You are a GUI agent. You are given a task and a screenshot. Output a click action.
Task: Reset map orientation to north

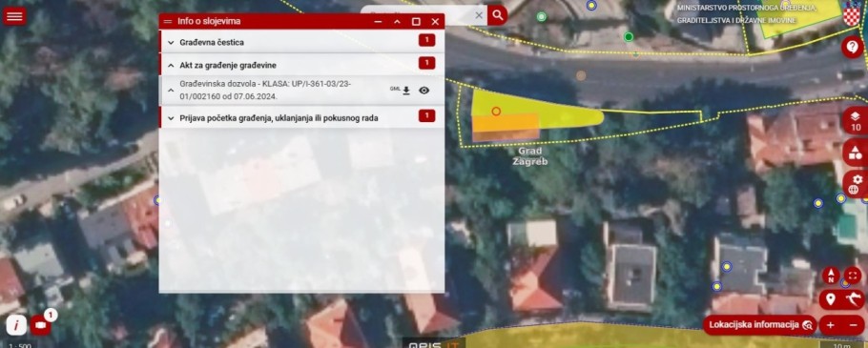[831, 275]
